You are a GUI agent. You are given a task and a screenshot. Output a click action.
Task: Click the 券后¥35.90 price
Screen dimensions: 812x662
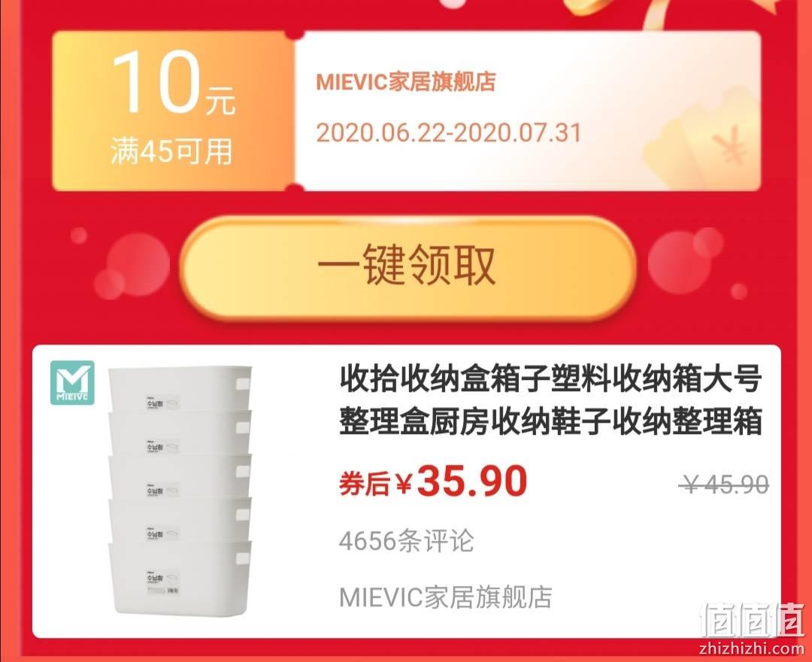pos(433,481)
